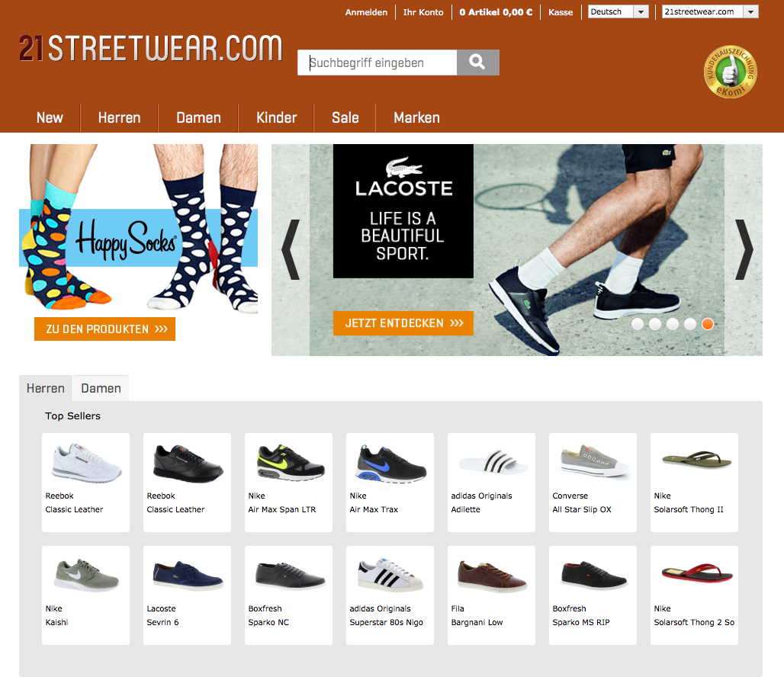Open Ihr Konto link

(x=423, y=12)
